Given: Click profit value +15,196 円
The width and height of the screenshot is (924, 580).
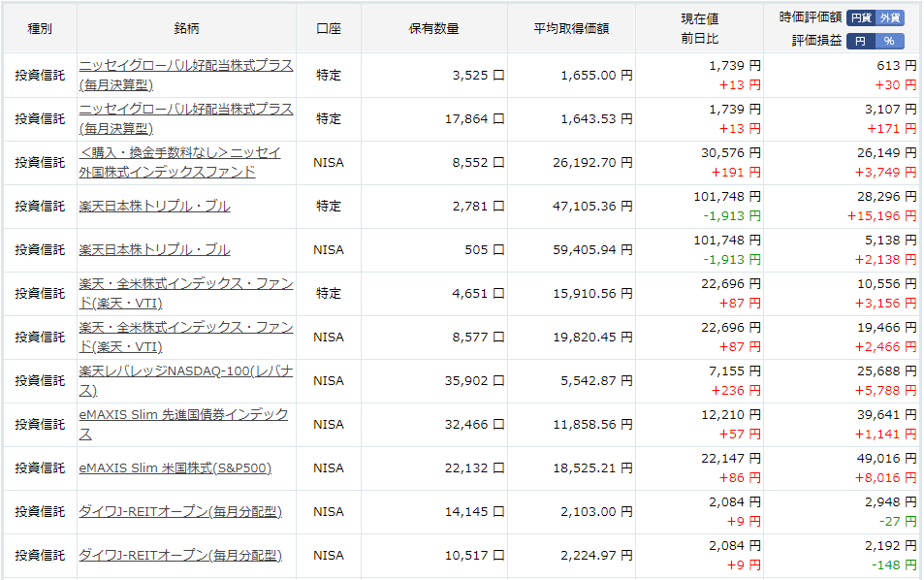Looking at the screenshot, I should [882, 215].
